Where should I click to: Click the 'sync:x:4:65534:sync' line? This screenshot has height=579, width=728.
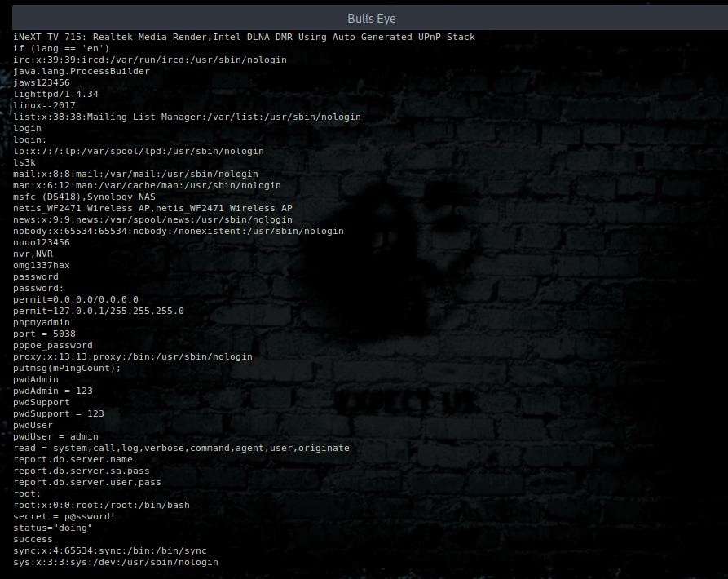110,551
